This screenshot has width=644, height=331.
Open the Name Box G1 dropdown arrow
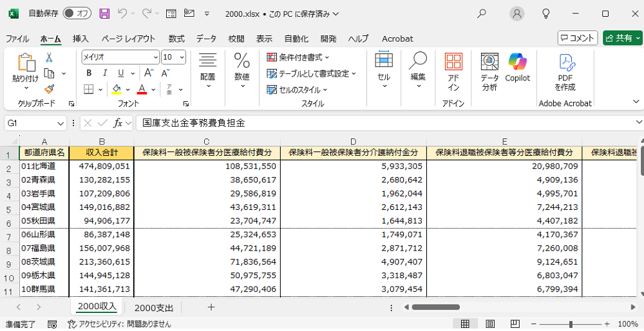(61, 123)
